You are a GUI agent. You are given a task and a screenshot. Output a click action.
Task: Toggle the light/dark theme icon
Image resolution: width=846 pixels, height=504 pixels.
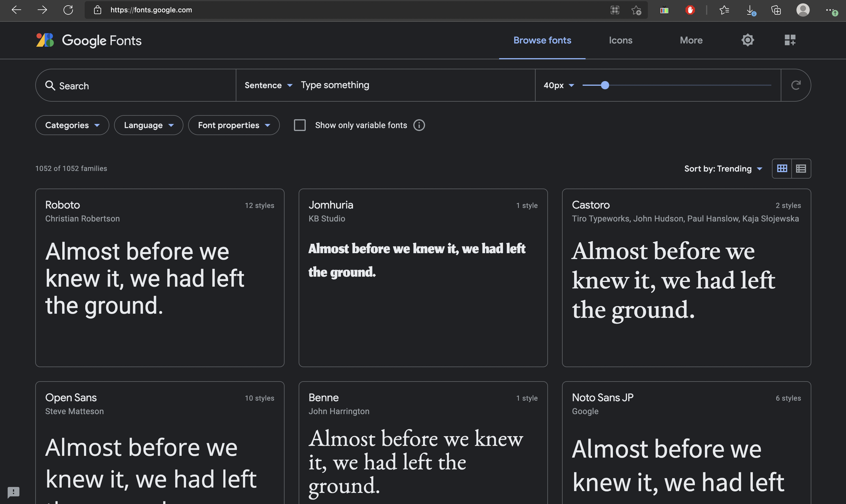(x=748, y=40)
